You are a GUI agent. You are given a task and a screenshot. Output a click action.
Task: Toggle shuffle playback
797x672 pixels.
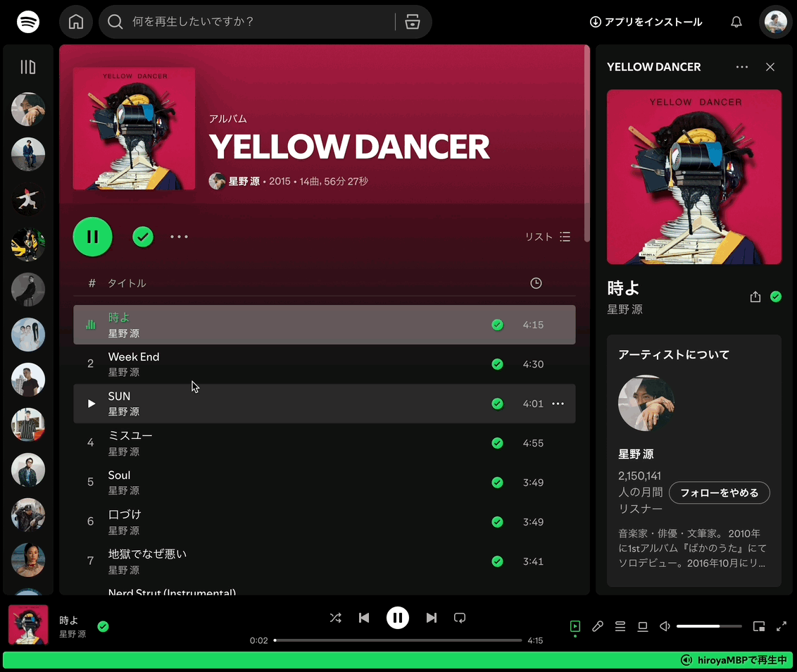coord(335,618)
